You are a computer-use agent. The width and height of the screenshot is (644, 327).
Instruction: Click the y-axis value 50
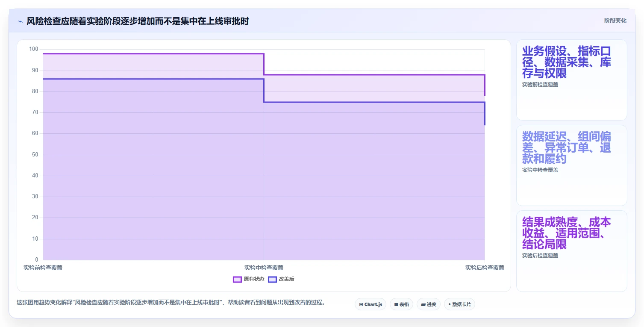pyautogui.click(x=35, y=154)
